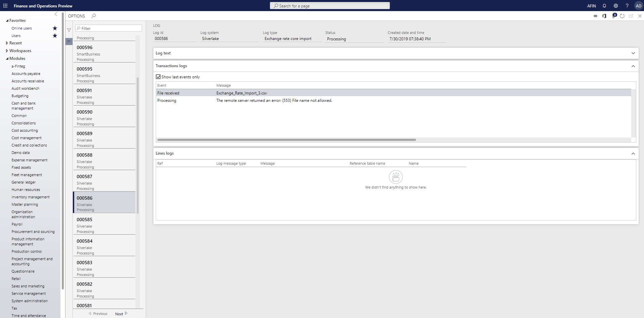Refresh the page with the refresh icon

(622, 16)
